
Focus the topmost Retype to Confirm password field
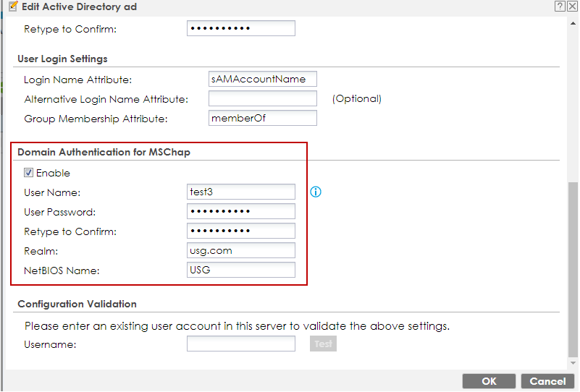[240, 28]
